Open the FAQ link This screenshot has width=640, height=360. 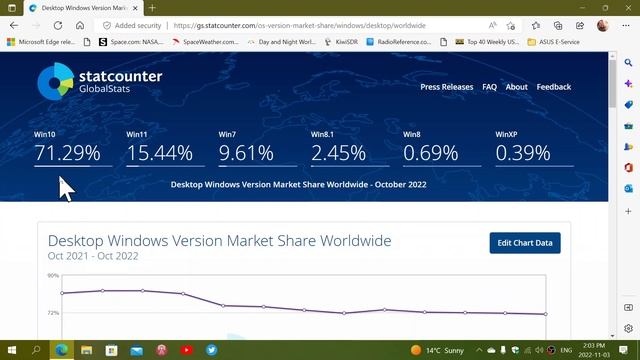point(489,87)
